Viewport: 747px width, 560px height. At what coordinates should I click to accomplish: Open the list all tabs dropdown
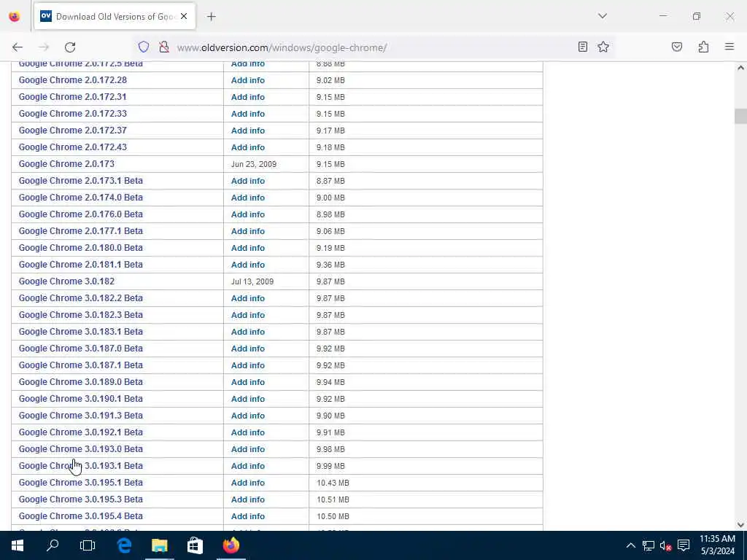603,16
